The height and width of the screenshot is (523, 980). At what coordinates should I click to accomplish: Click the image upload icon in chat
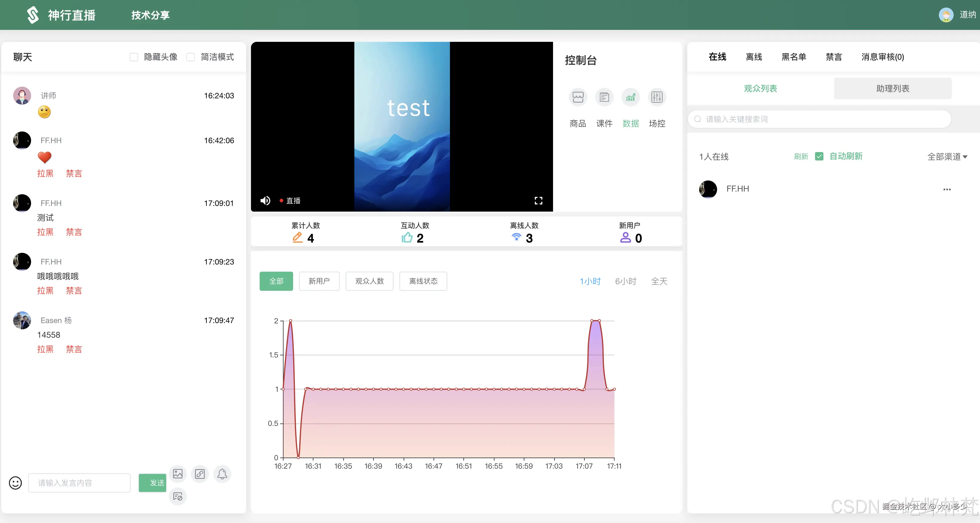(178, 473)
